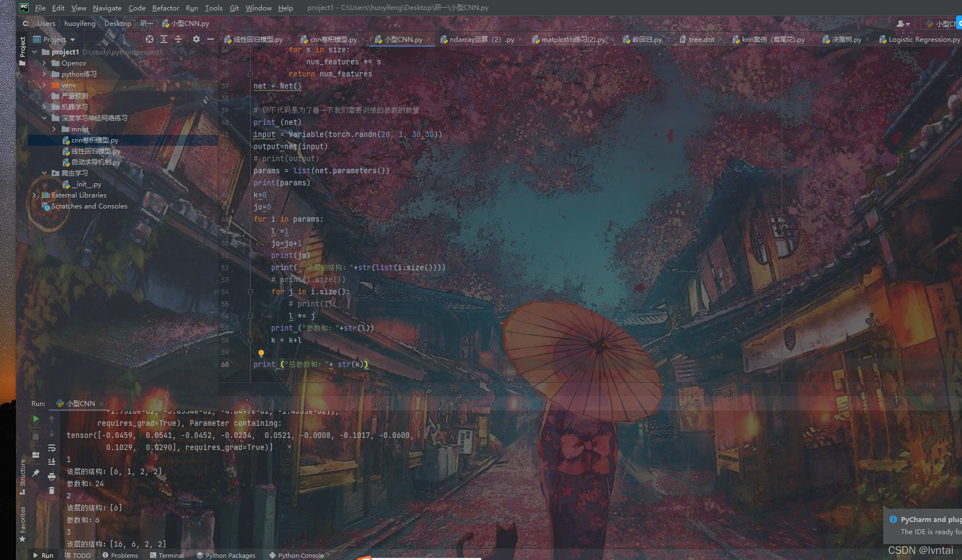Toggle scroll to end in the Run console

pyautogui.click(x=52, y=462)
